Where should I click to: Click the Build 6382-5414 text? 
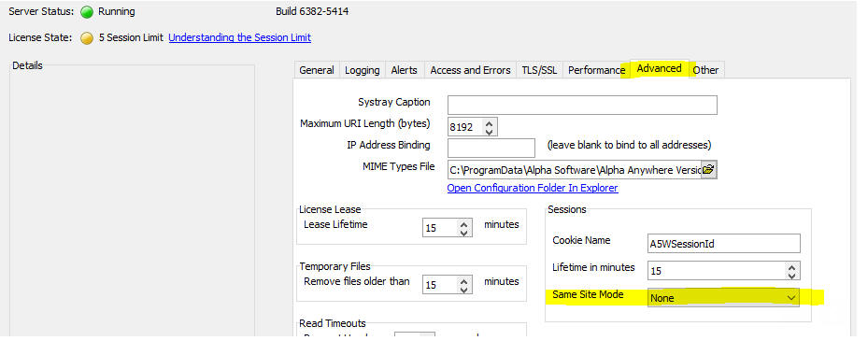(312, 11)
